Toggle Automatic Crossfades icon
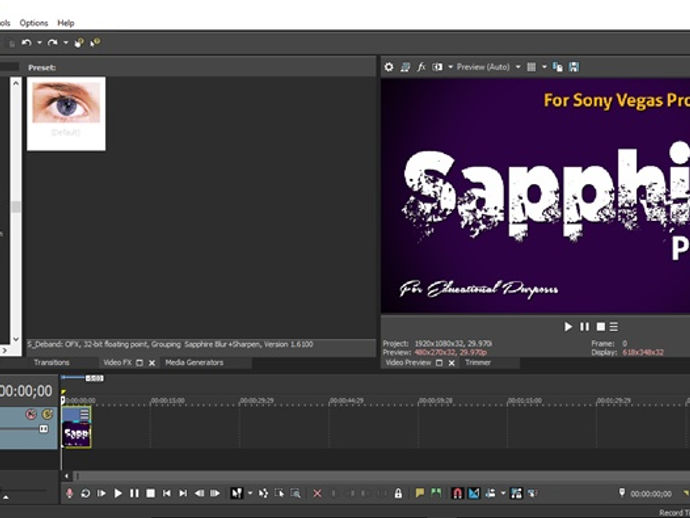 (474, 493)
